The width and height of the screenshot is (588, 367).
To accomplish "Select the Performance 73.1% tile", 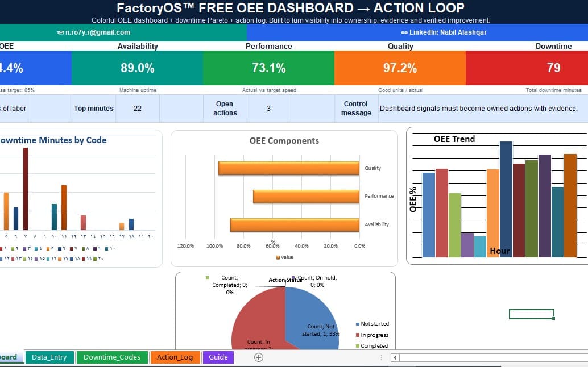I will (x=268, y=68).
